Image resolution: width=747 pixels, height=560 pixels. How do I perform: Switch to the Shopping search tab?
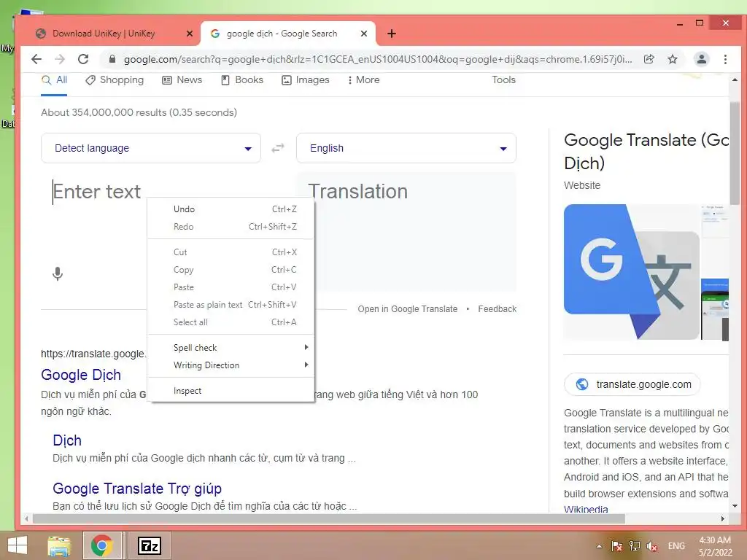[x=115, y=80]
